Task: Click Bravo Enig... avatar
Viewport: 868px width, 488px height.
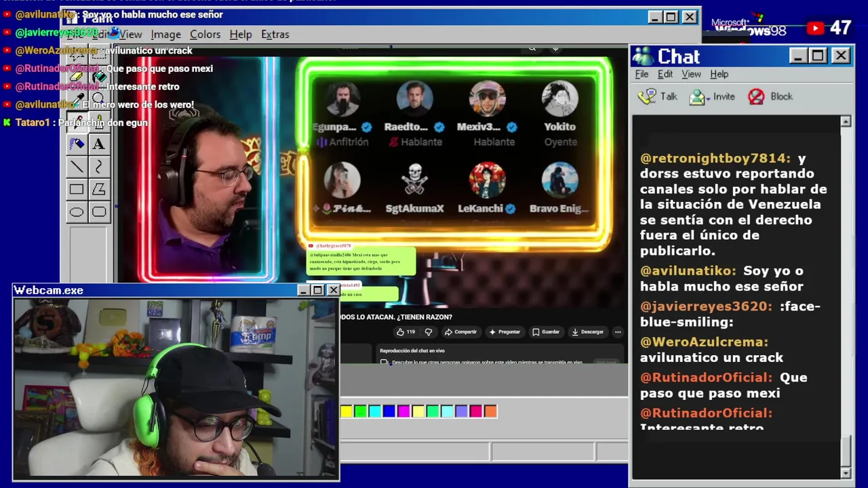Action: coord(559,180)
